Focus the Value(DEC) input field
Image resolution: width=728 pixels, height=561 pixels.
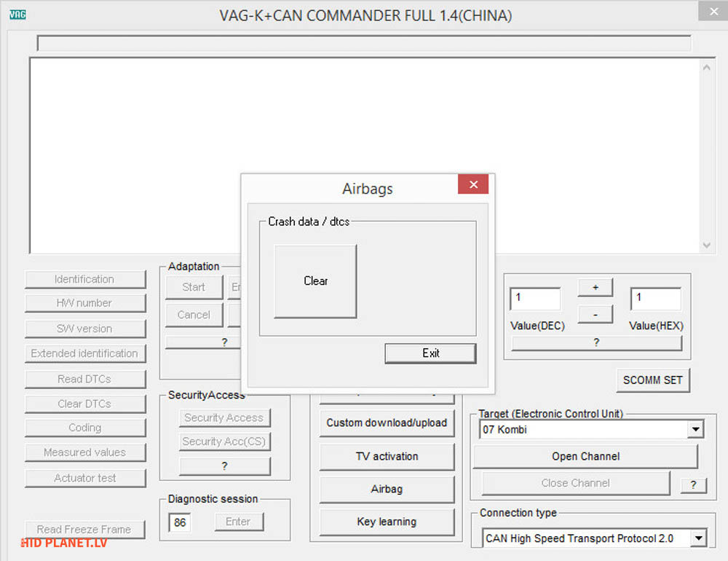535,299
